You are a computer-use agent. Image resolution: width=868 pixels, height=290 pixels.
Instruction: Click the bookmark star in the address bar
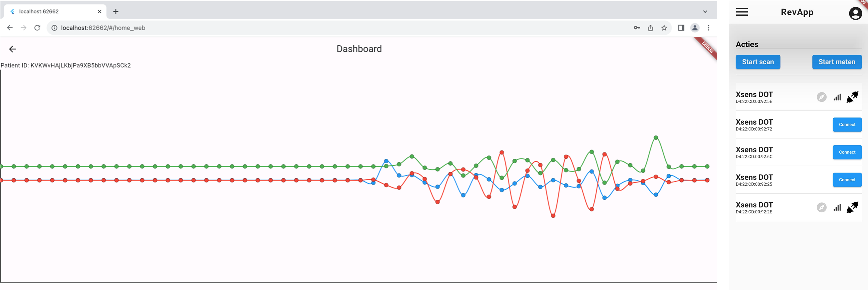click(664, 28)
